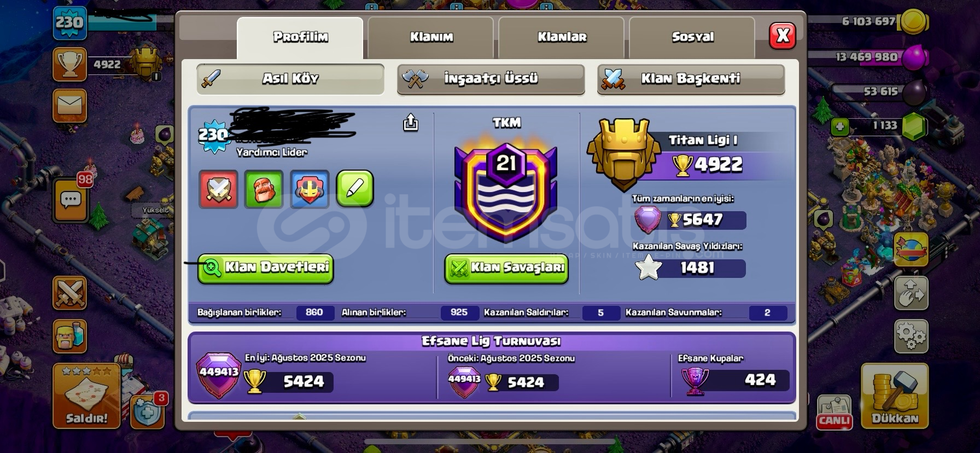The image size is (980, 453).
Task: Switch to the Klanlar tab
Action: tap(562, 37)
